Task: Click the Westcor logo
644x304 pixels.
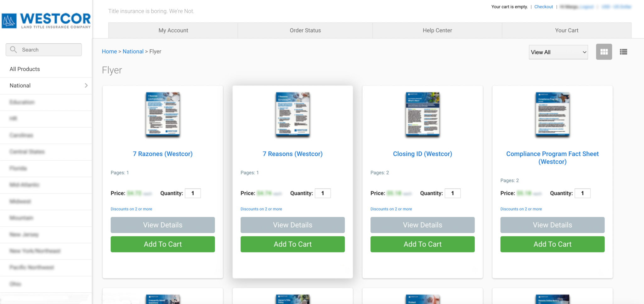Action: (46, 21)
